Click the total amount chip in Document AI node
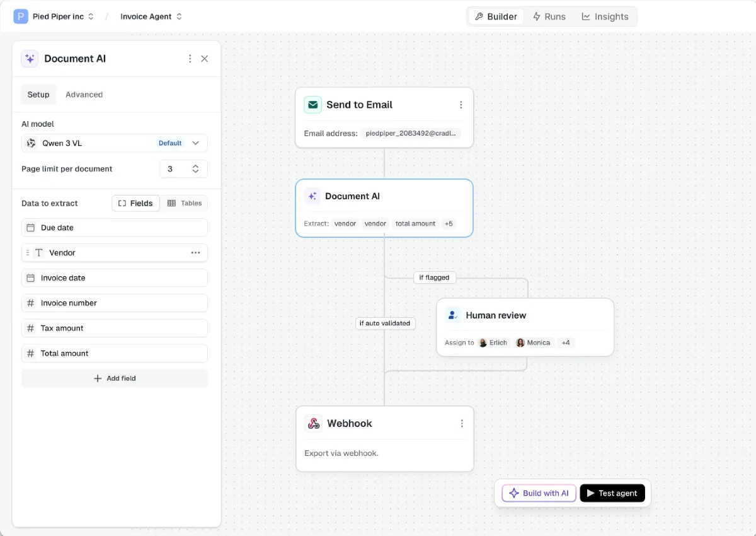Screen dimensions: 756x536 tap(416, 224)
